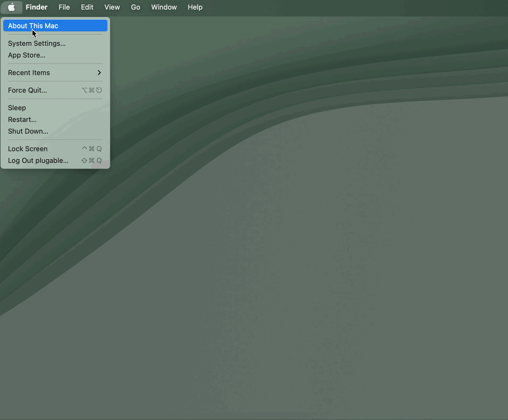The width and height of the screenshot is (508, 420).
Task: Click the Apple logo menu icon
Action: coord(11,7)
